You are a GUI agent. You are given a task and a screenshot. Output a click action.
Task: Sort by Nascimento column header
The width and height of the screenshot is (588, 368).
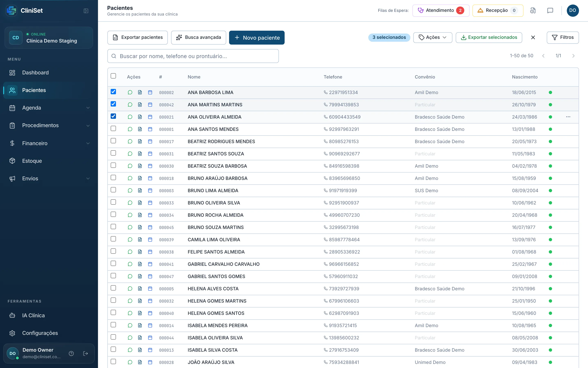point(525,77)
